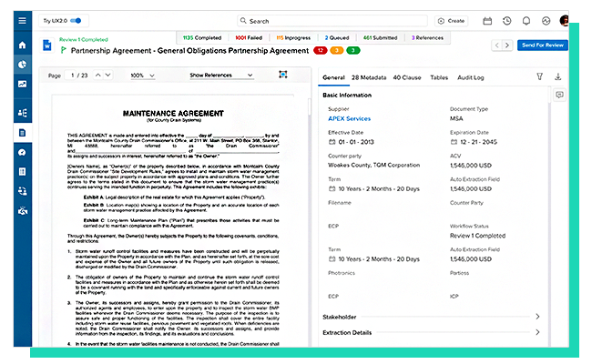592x364 pixels.
Task: Expand the Extraction Details section
Action: click(x=537, y=333)
